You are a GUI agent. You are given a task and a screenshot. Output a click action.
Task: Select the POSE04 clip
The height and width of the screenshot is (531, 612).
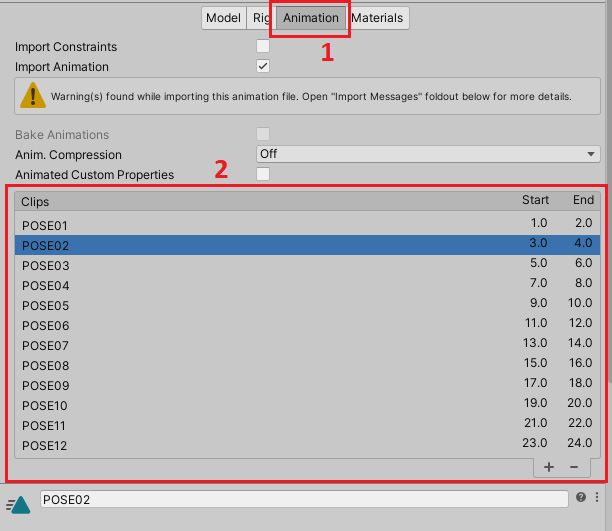point(307,285)
